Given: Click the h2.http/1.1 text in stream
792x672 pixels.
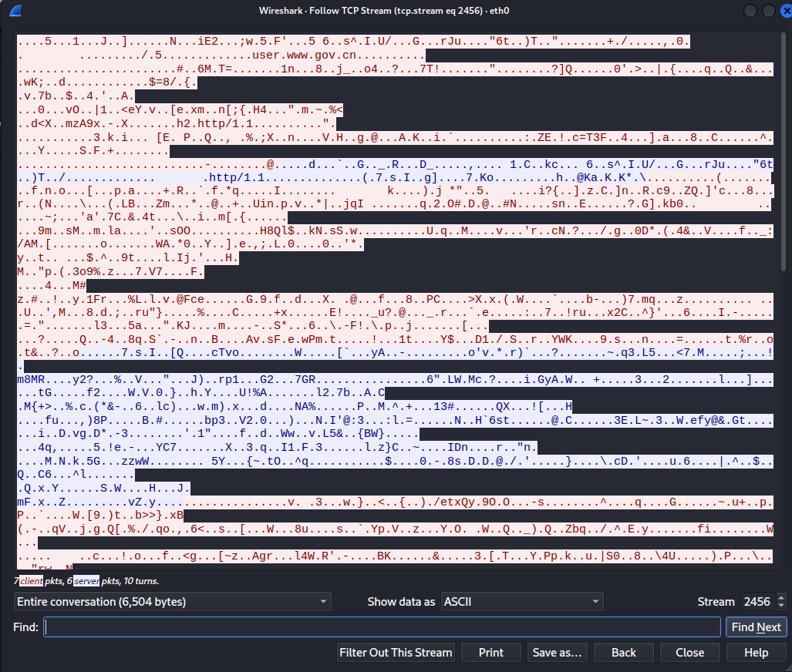Looking at the screenshot, I should point(221,124).
